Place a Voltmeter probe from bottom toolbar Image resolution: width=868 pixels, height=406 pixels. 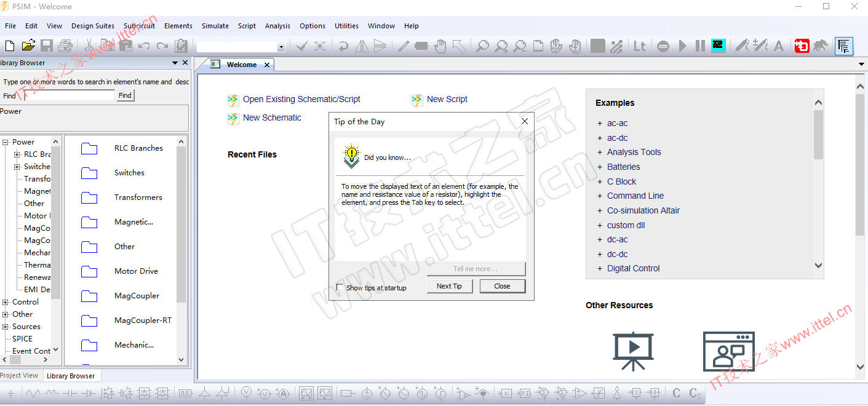coord(246,393)
